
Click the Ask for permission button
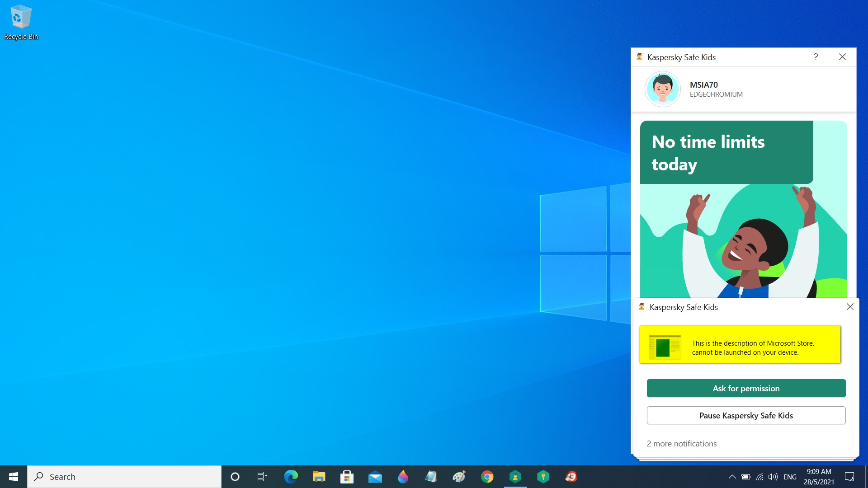746,388
